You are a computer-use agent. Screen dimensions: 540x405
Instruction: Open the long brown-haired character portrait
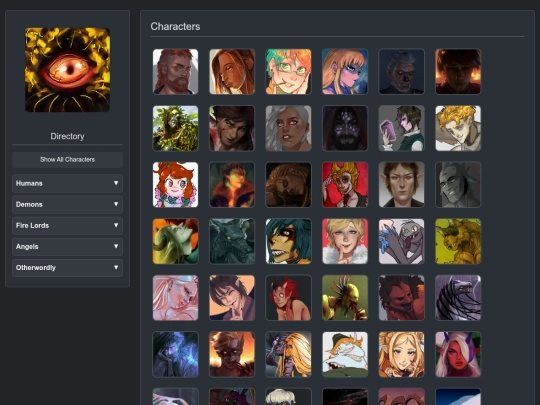(x=232, y=72)
